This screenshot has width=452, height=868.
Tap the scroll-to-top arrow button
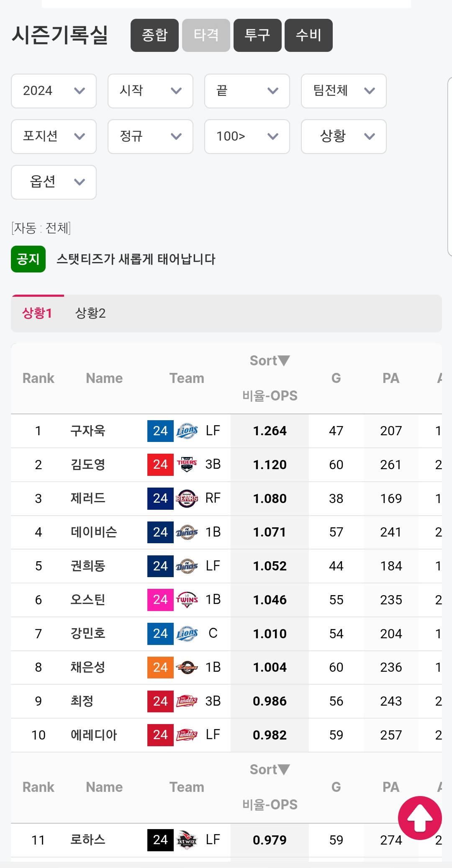(x=420, y=818)
